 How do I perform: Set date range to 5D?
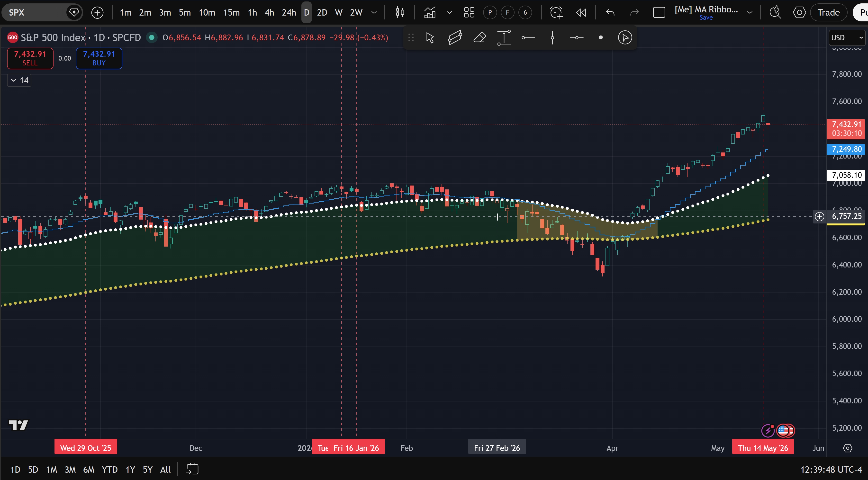33,470
